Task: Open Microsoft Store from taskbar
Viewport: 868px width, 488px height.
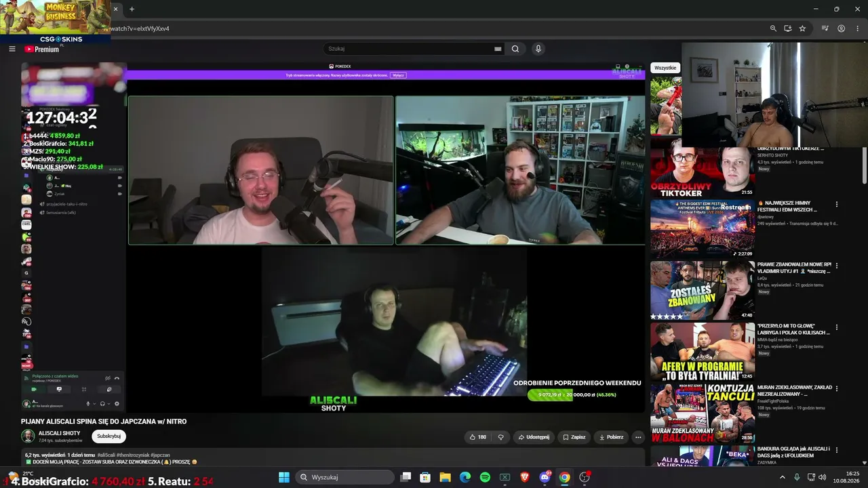Action: (425, 477)
